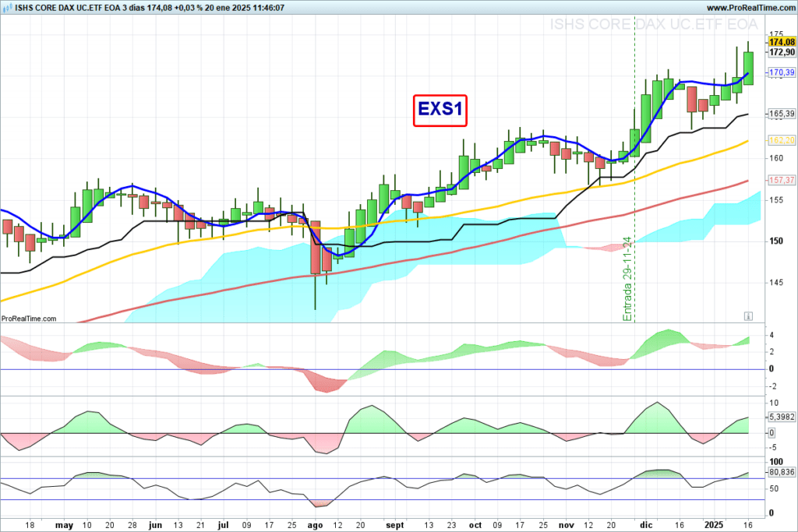Click the 'oct' label on the date axis
The width and height of the screenshot is (798, 532).
(x=475, y=525)
